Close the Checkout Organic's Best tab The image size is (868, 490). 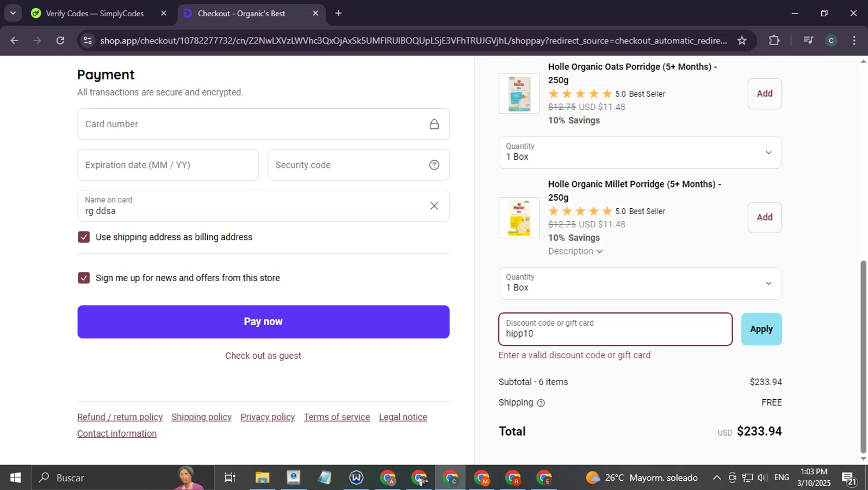(x=315, y=13)
